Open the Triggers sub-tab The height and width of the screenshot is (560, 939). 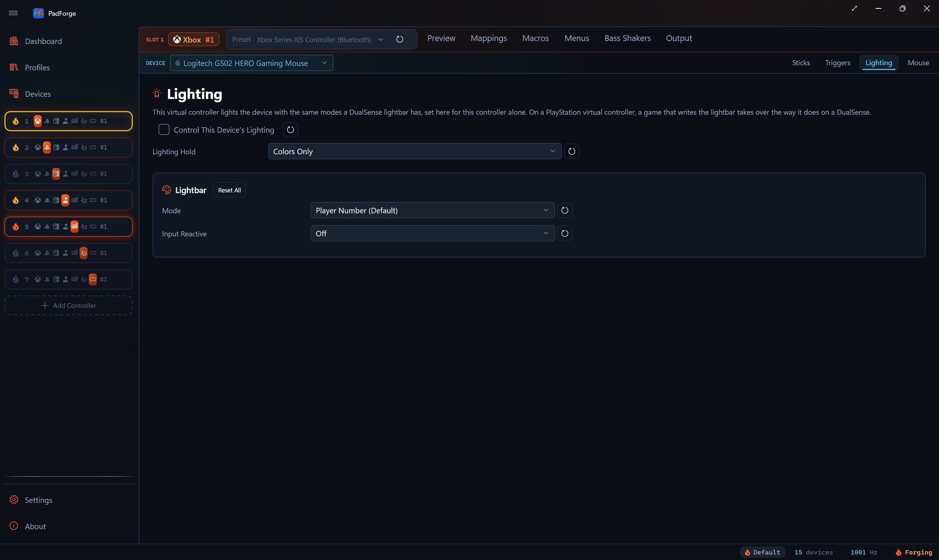click(837, 63)
